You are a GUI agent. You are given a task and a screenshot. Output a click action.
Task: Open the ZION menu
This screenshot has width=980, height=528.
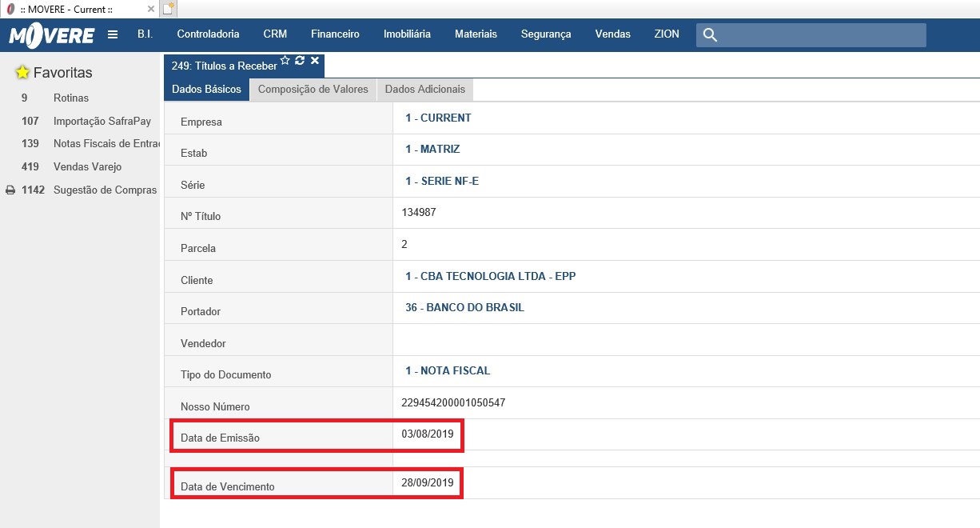pyautogui.click(x=667, y=34)
